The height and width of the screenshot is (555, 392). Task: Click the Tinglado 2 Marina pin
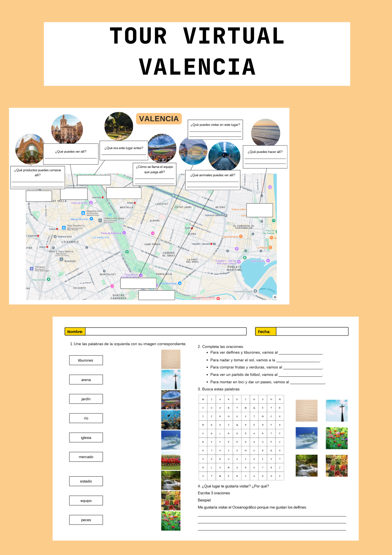pyautogui.click(x=239, y=262)
